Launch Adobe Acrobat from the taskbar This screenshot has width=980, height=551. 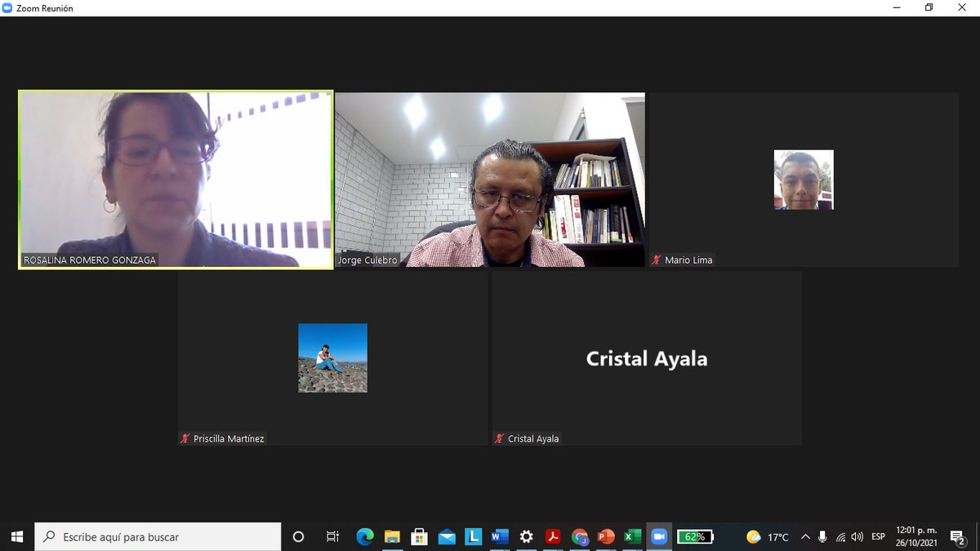point(554,536)
